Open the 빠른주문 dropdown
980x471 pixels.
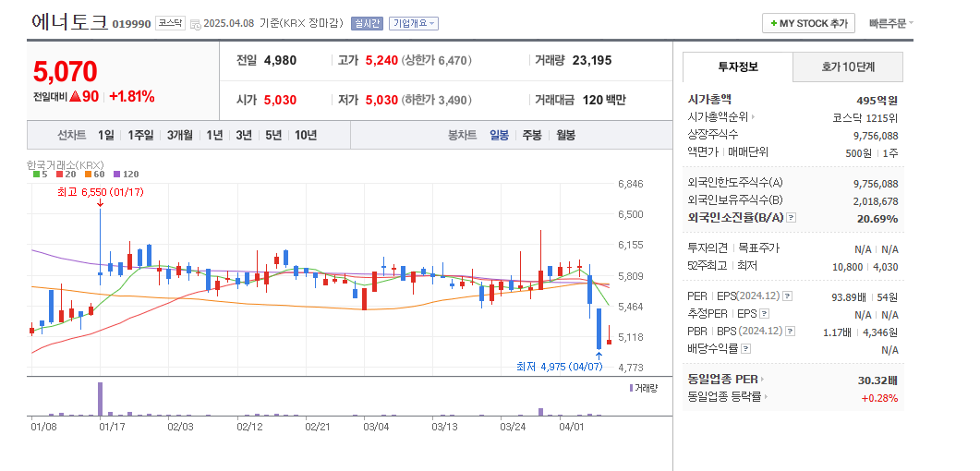click(890, 24)
